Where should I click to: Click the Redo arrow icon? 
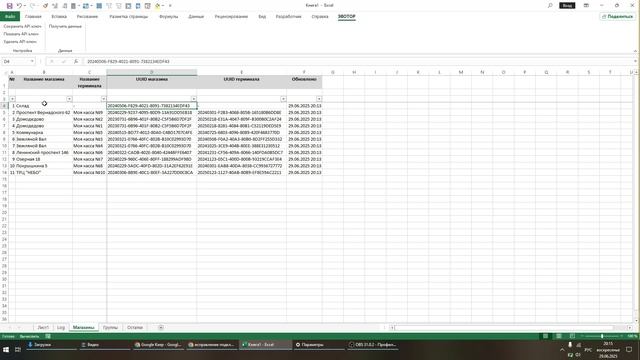click(33, 6)
